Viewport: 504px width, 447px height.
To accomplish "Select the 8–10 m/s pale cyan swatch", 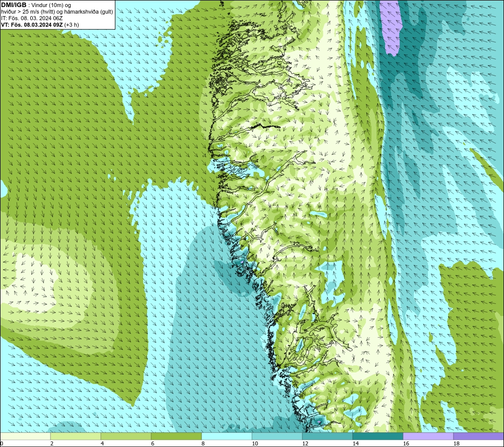I will pyautogui.click(x=227, y=436).
